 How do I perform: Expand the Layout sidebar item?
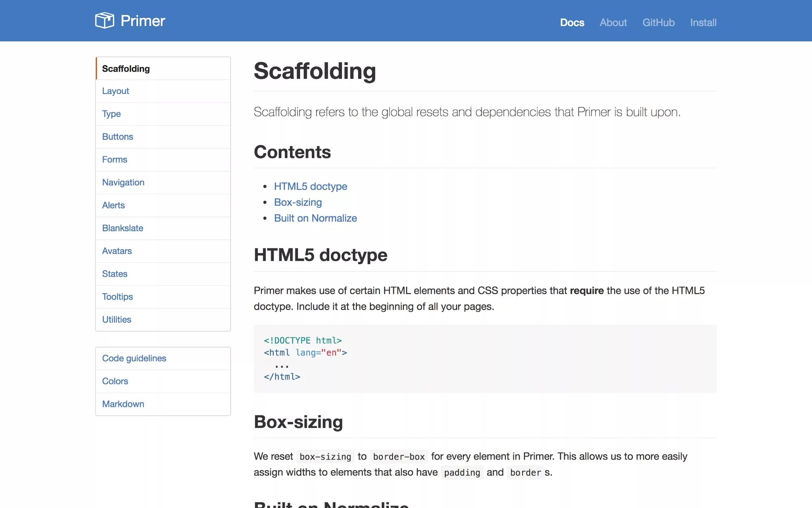[115, 91]
